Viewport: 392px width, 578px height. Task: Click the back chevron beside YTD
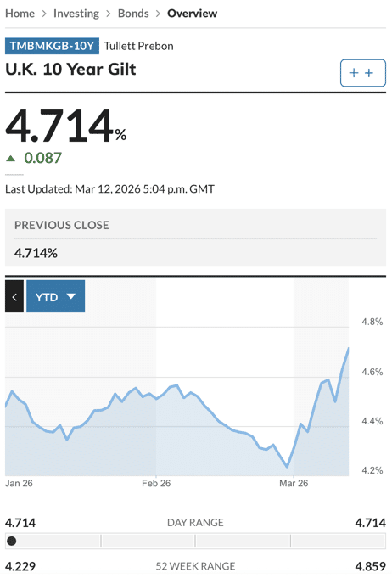(x=14, y=296)
